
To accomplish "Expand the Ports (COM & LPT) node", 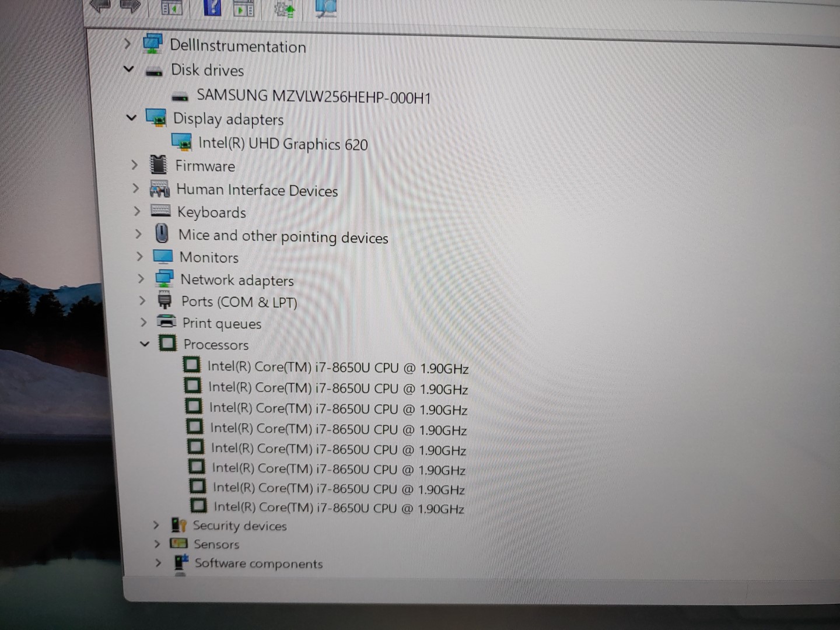I will click(142, 300).
